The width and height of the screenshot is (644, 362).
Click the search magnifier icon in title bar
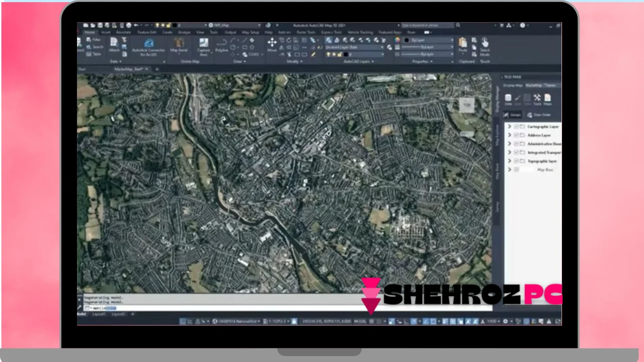[x=458, y=25]
